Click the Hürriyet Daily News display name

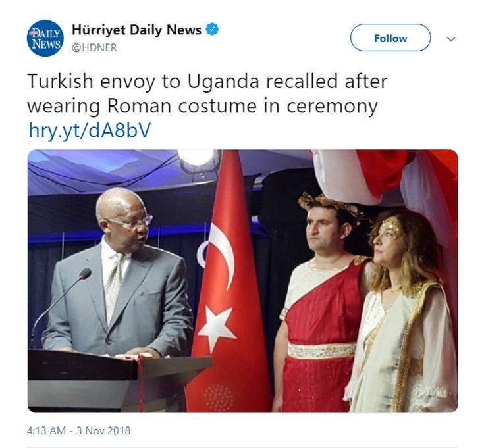[136, 30]
